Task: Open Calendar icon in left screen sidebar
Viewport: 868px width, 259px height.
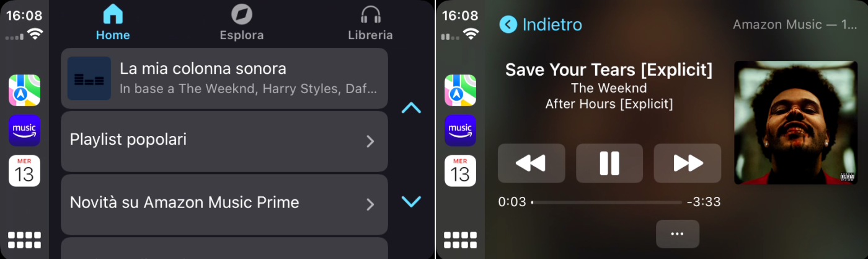Action: [x=24, y=171]
